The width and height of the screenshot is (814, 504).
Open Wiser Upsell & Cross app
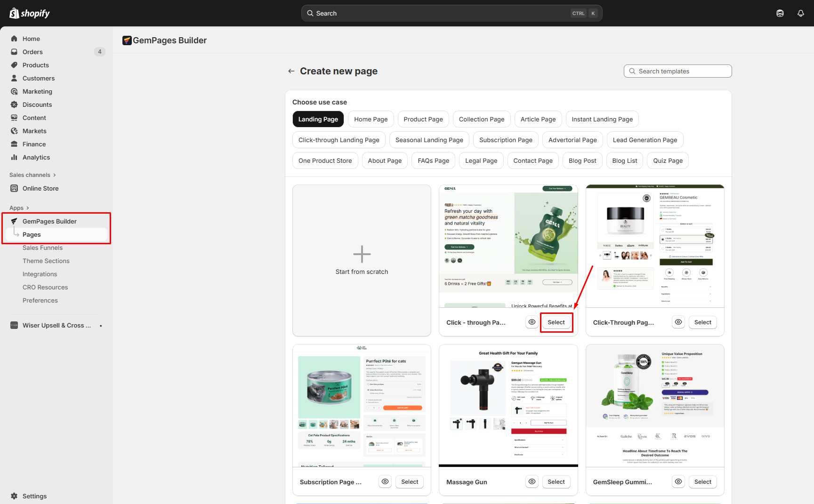[x=56, y=325]
